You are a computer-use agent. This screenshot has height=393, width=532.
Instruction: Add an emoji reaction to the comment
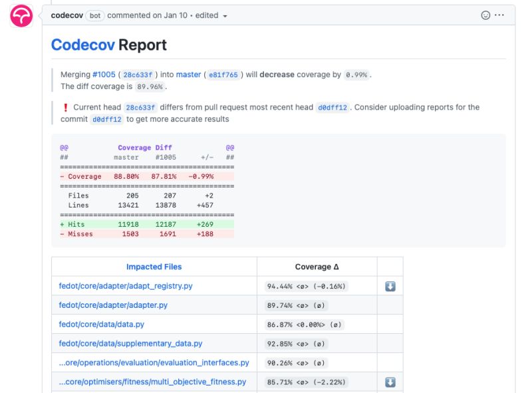click(485, 15)
